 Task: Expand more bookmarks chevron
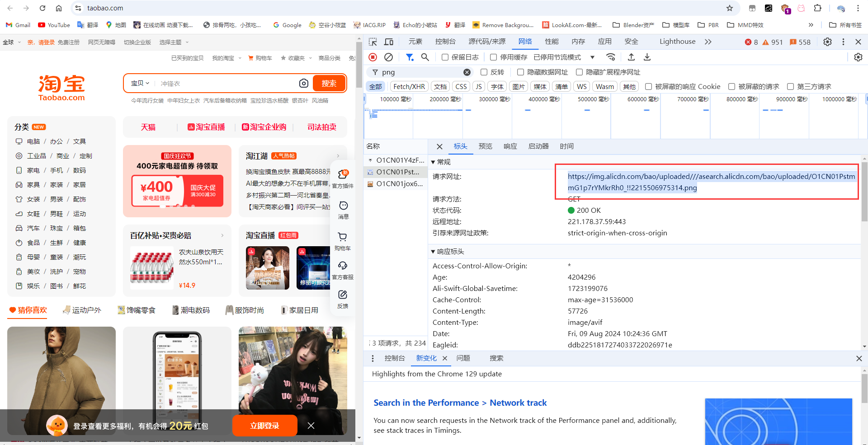[811, 25]
